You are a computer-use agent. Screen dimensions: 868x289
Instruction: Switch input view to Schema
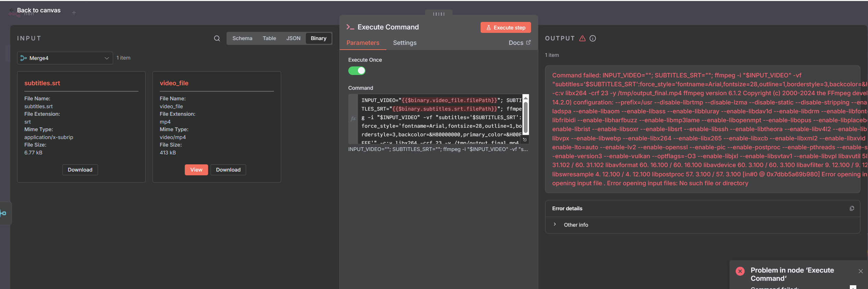(242, 38)
